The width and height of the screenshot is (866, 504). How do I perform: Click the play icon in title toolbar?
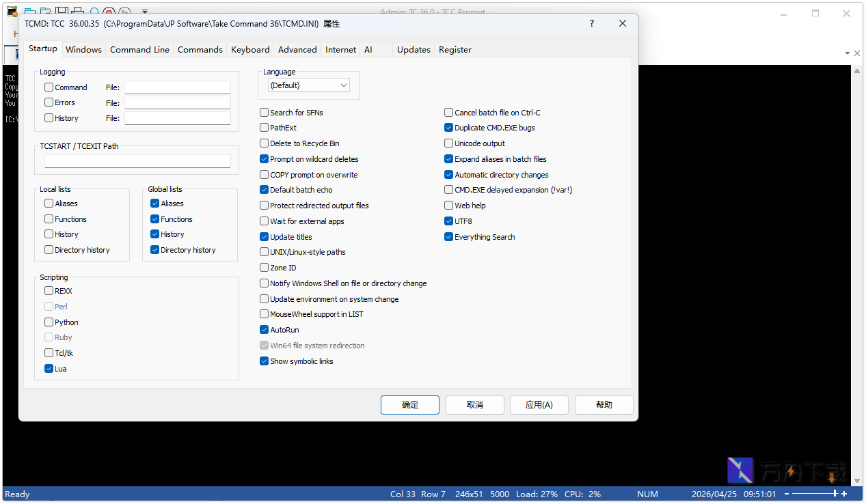(x=124, y=12)
